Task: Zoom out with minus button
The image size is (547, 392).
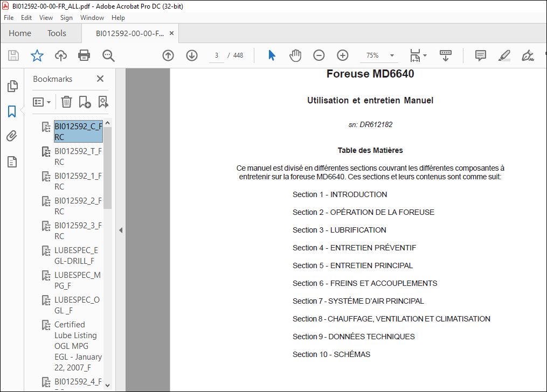Action: pos(319,55)
